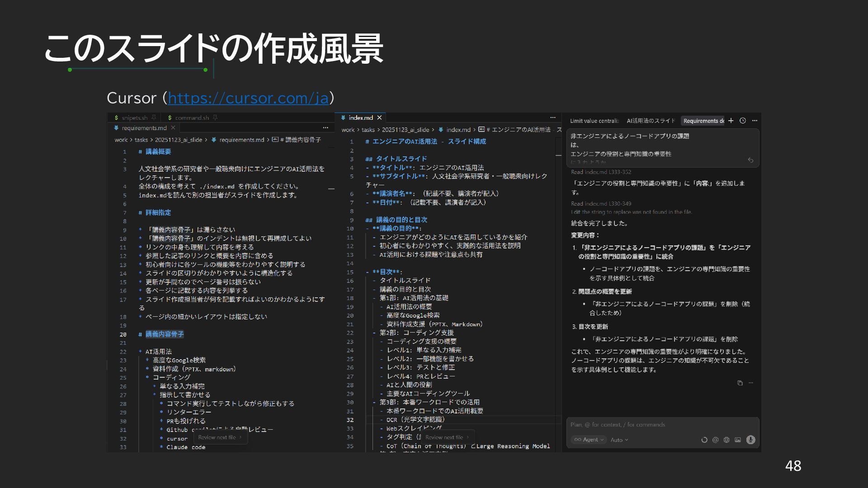Close the index.md editor tab
Viewport: 868px width, 488px height.
click(379, 117)
